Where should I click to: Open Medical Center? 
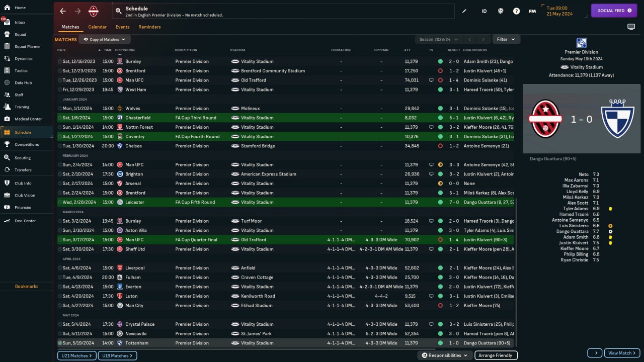click(x=26, y=119)
